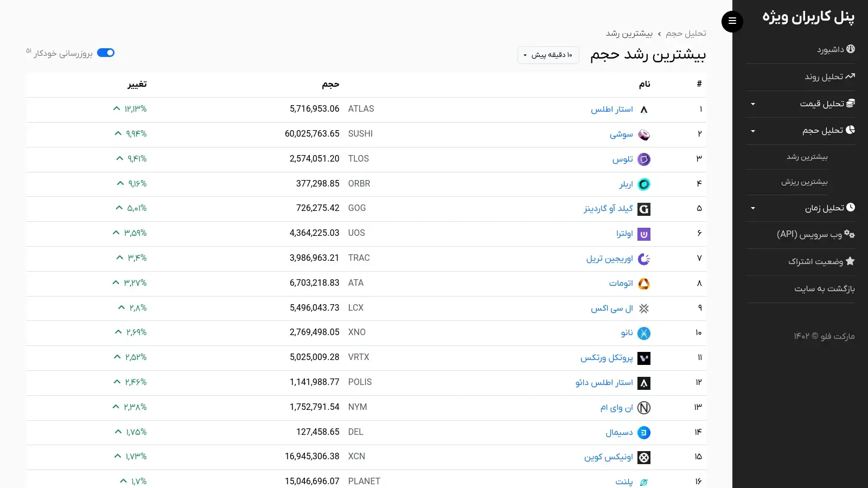Click the GOG coin logo
Image resolution: width=868 pixels, height=488 pixels.
[x=644, y=209]
